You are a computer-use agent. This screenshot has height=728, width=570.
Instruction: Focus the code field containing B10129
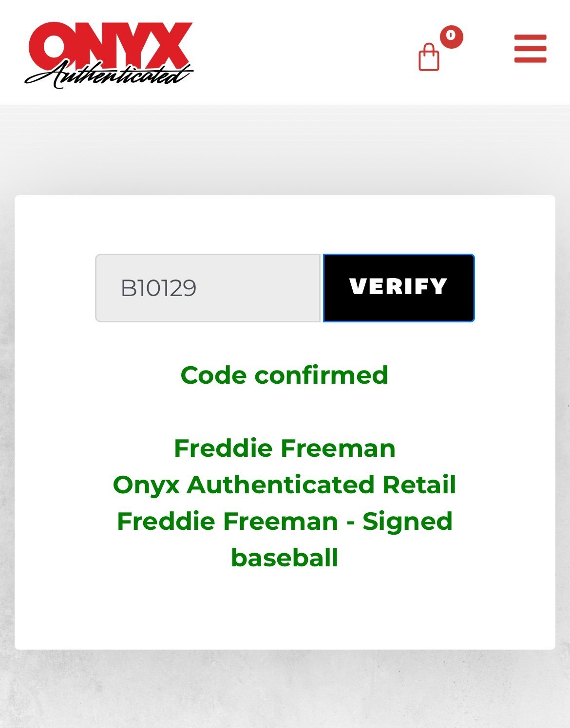tap(208, 288)
